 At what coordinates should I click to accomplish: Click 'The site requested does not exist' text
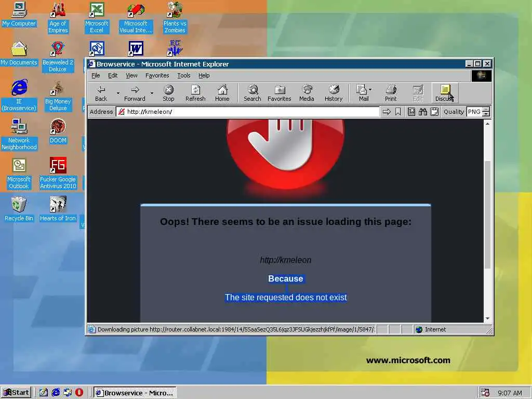point(286,298)
